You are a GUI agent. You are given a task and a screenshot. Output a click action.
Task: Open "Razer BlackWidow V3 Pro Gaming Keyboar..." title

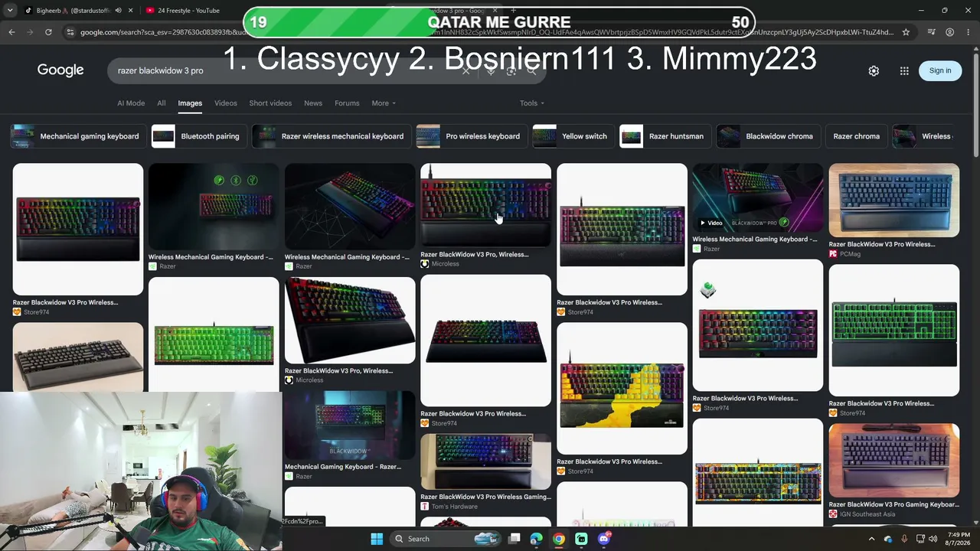pos(893,504)
